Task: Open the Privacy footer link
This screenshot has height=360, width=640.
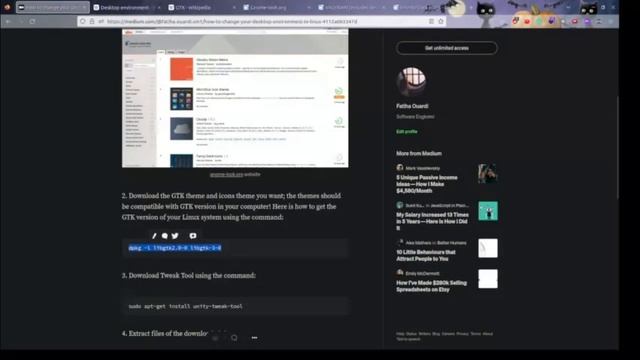Action: point(462,334)
